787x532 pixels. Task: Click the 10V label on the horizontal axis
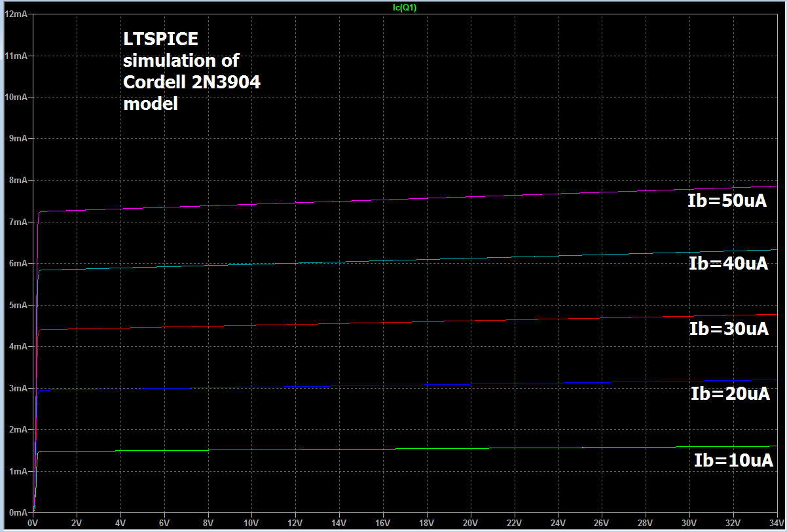click(x=251, y=523)
